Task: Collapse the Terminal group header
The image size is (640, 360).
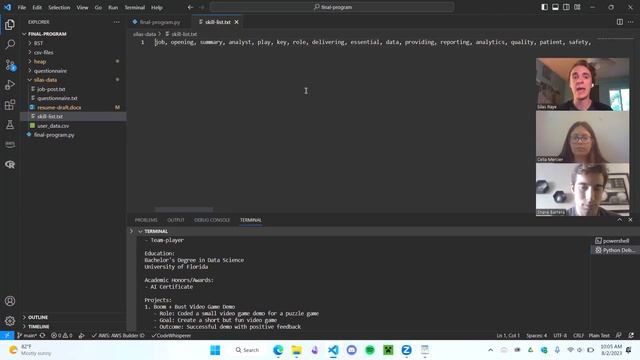Action: point(156,231)
